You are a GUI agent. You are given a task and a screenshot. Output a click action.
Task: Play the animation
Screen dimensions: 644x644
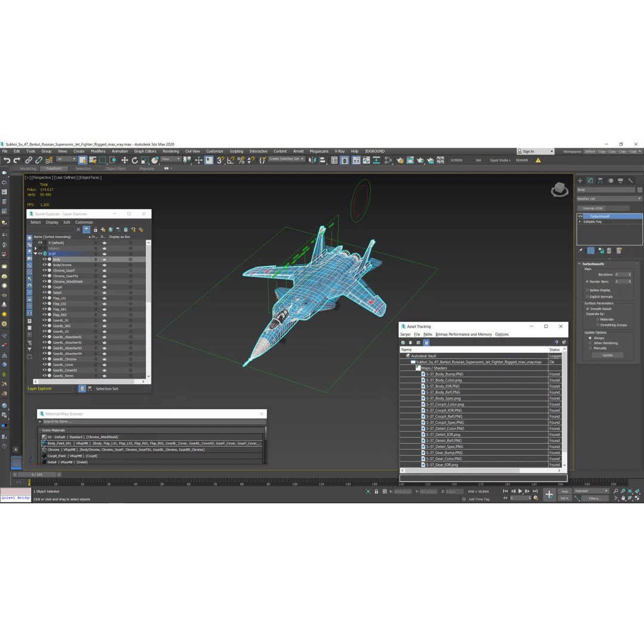520,491
